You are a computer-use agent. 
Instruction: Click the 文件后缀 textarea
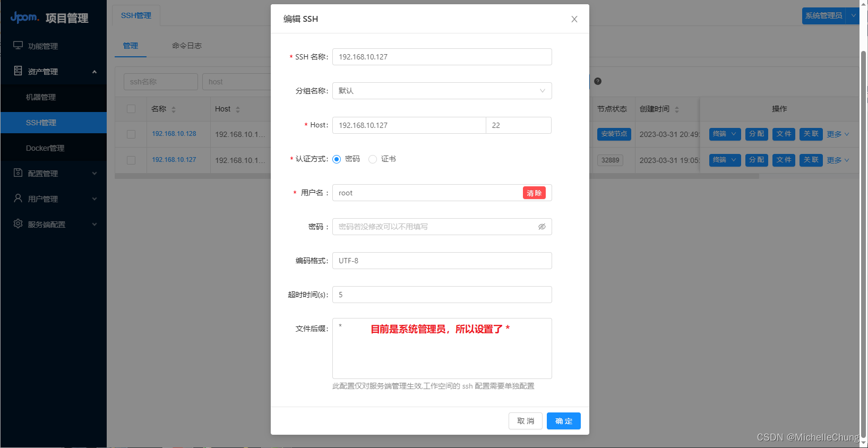point(442,348)
